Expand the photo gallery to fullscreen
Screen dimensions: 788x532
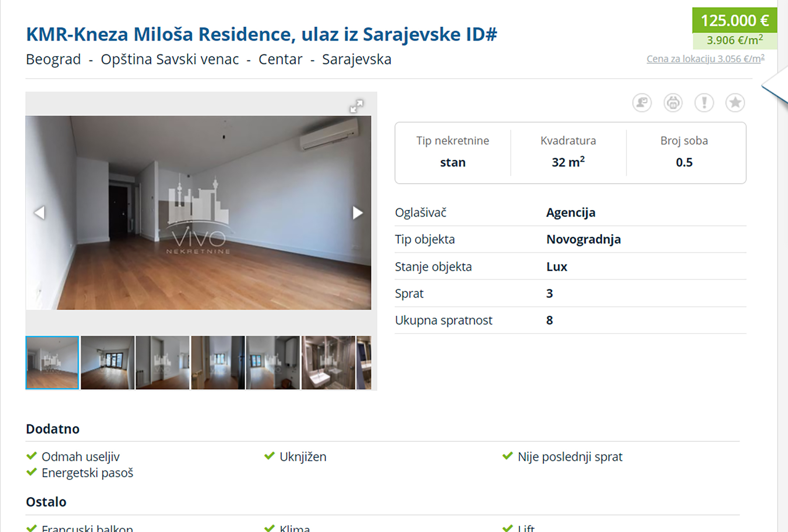click(356, 106)
